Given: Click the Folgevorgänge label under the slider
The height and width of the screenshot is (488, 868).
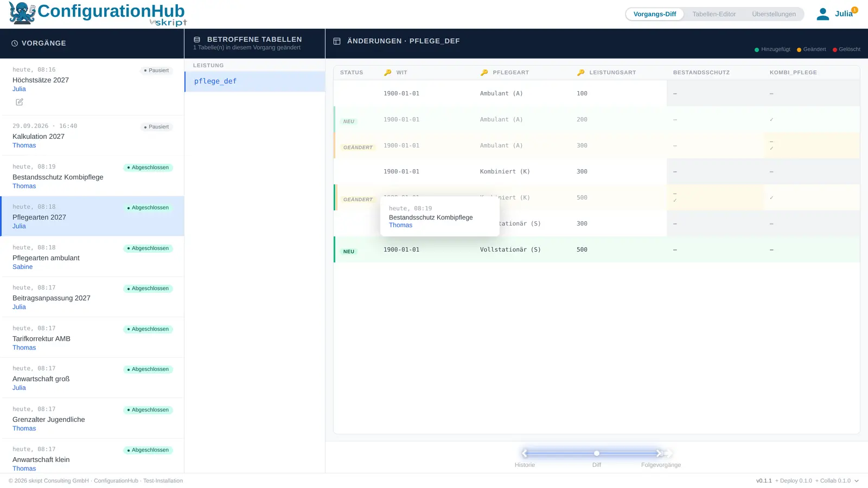Looking at the screenshot, I should point(661,465).
